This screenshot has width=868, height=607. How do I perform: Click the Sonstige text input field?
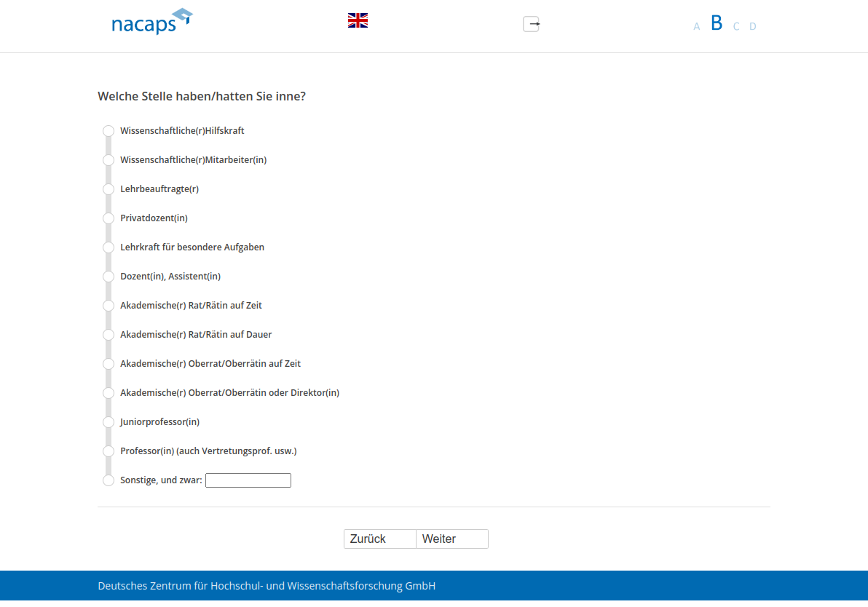coord(248,480)
